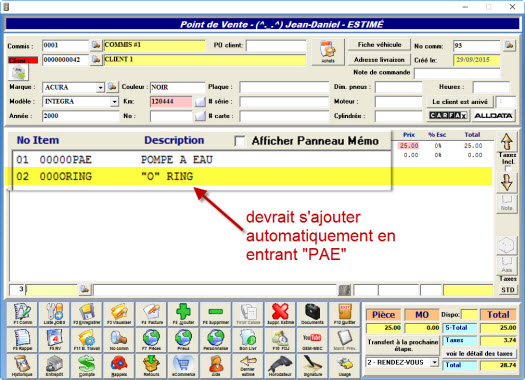Open Compte dollar sign icon
Image resolution: width=525 pixels, height=380 pixels.
[87, 366]
